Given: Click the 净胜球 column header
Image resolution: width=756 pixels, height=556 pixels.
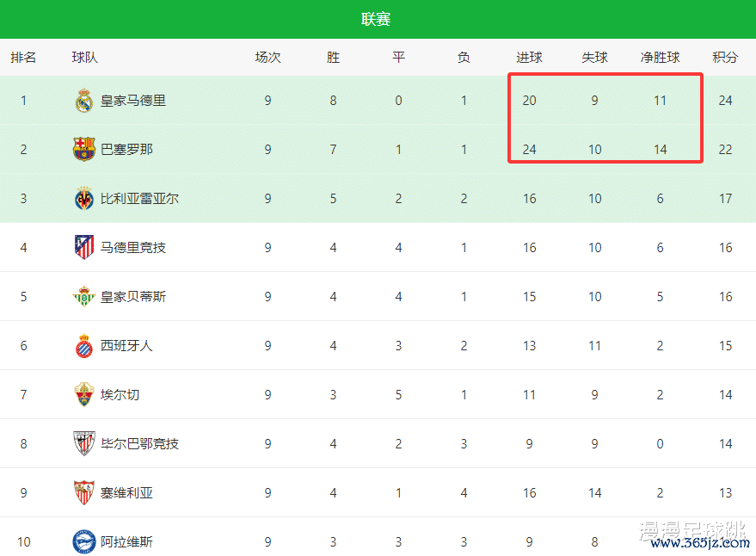Looking at the screenshot, I should coord(660,58).
